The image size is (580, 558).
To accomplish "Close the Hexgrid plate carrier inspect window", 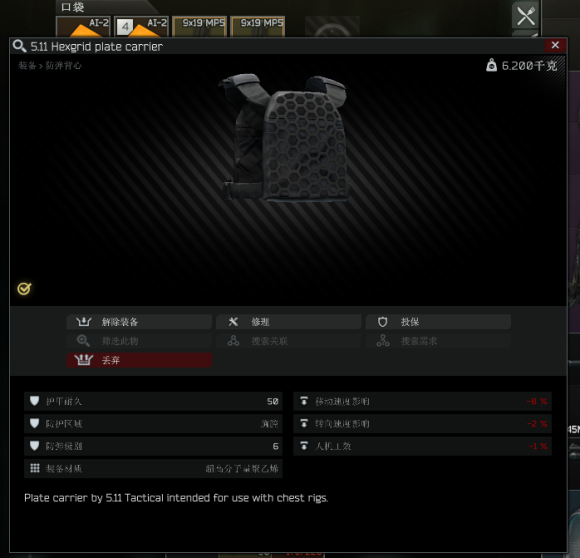I will (555, 45).
